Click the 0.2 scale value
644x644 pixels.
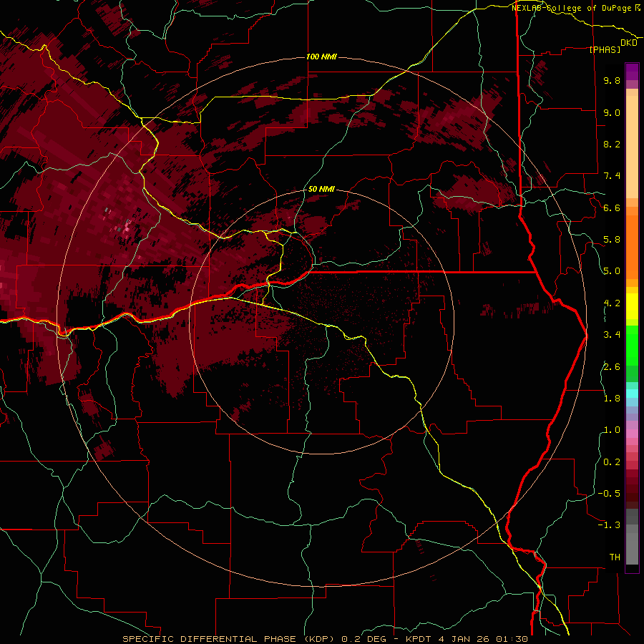(612, 462)
